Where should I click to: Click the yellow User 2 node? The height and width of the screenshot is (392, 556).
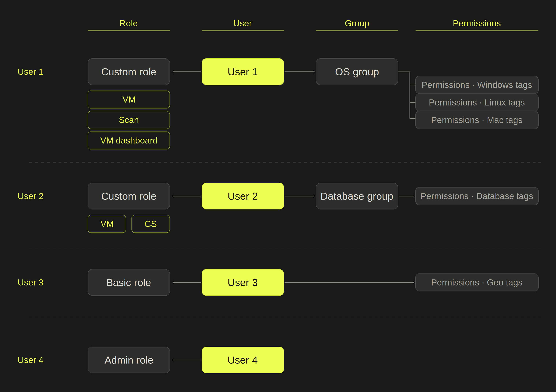243,196
